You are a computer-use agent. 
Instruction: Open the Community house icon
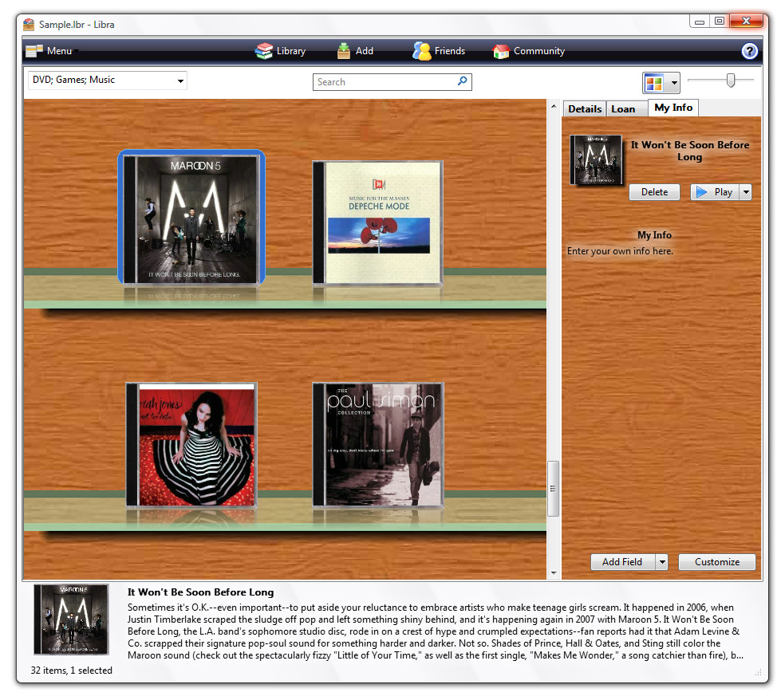click(501, 51)
